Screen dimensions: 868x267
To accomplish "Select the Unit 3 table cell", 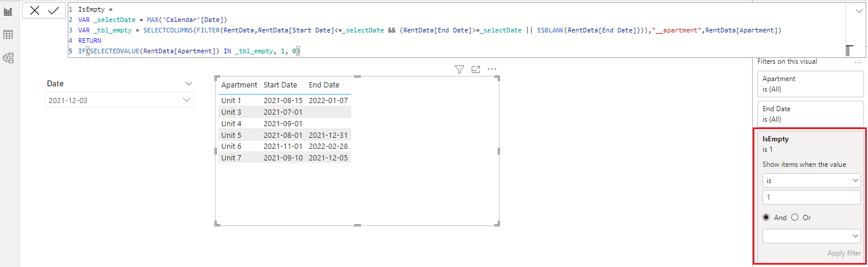I will pos(231,112).
